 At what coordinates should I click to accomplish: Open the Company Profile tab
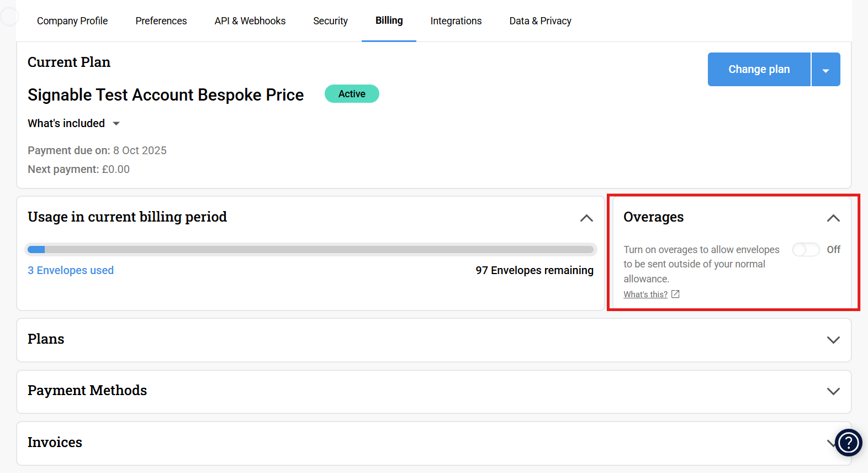(72, 21)
